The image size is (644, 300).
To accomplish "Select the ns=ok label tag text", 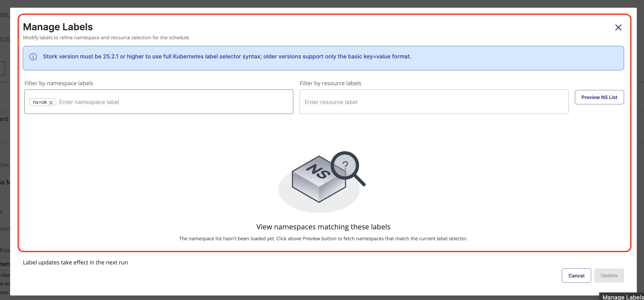I will click(40, 102).
